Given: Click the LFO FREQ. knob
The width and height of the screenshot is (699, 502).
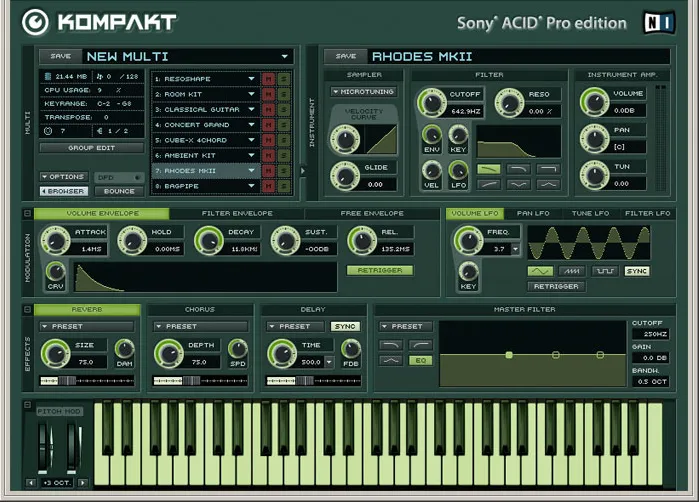Looking at the screenshot, I should (469, 240).
